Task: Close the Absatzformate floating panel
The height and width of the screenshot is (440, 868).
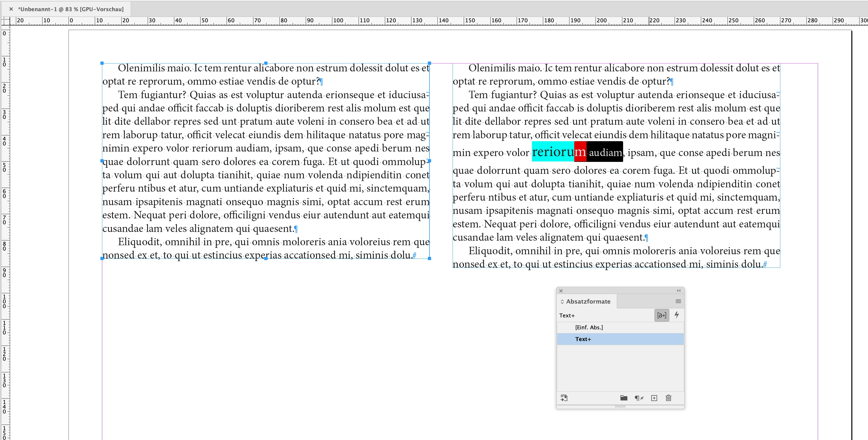Action: click(x=561, y=291)
